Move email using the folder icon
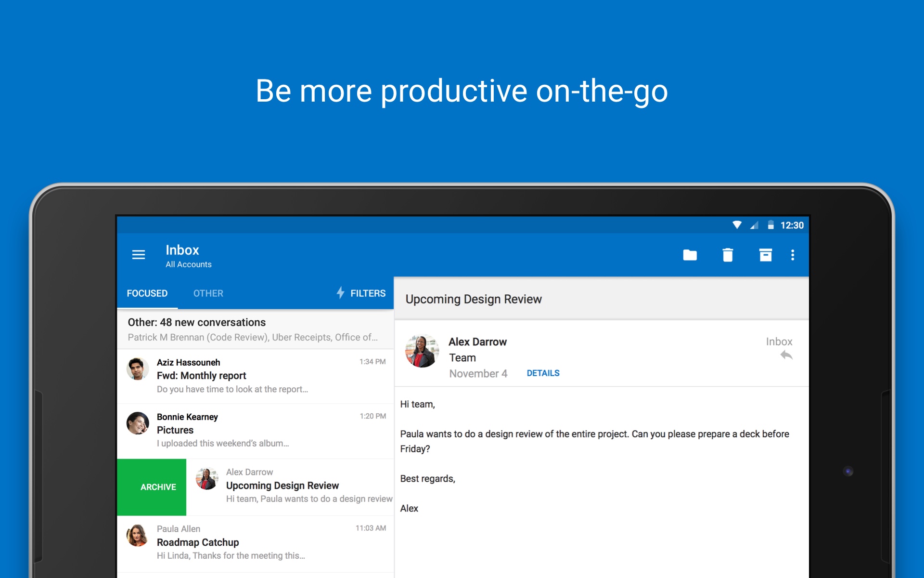 click(690, 255)
